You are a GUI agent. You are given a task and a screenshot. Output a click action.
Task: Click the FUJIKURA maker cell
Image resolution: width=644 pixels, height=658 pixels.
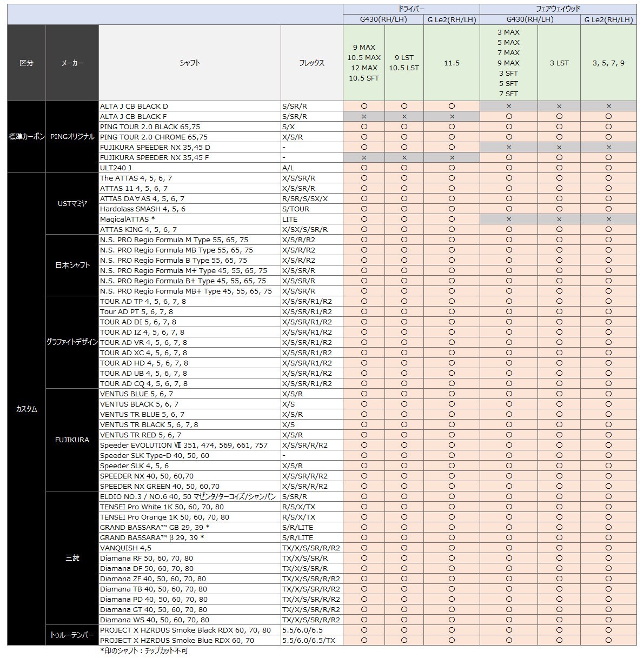(x=72, y=440)
